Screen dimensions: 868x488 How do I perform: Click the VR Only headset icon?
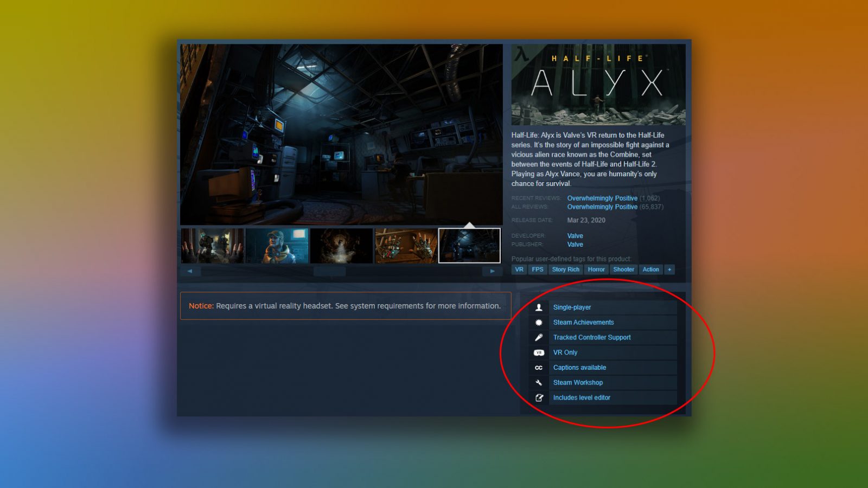pyautogui.click(x=539, y=352)
